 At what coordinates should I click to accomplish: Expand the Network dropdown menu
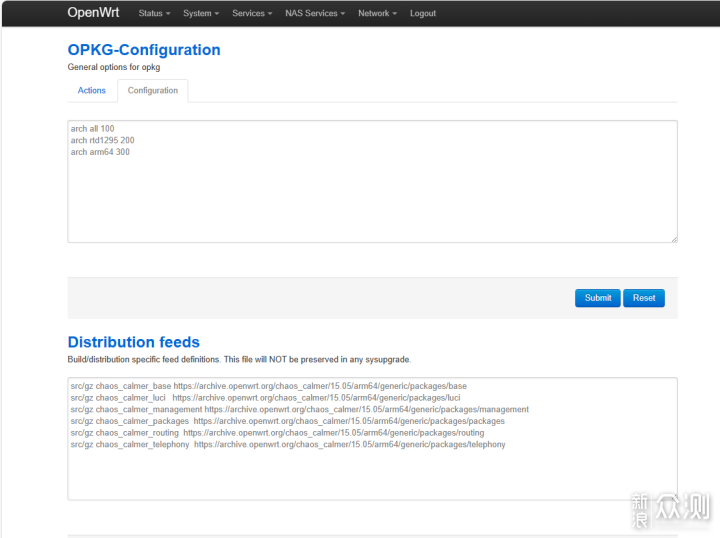click(377, 13)
